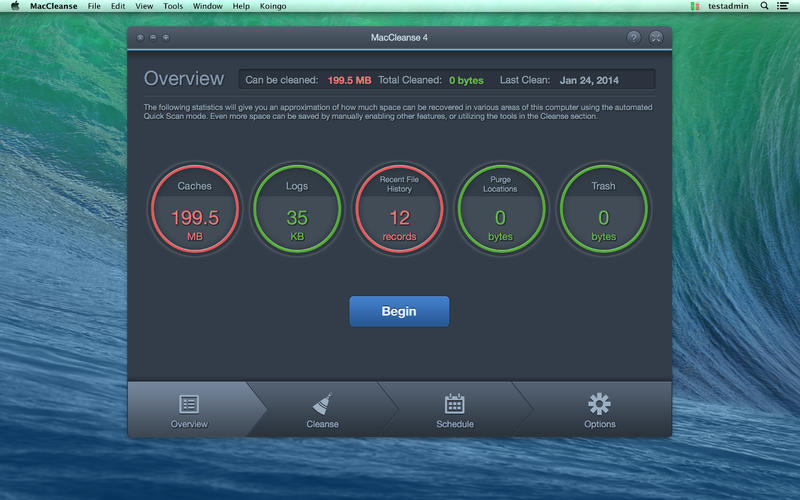Open the Window menu

[208, 6]
